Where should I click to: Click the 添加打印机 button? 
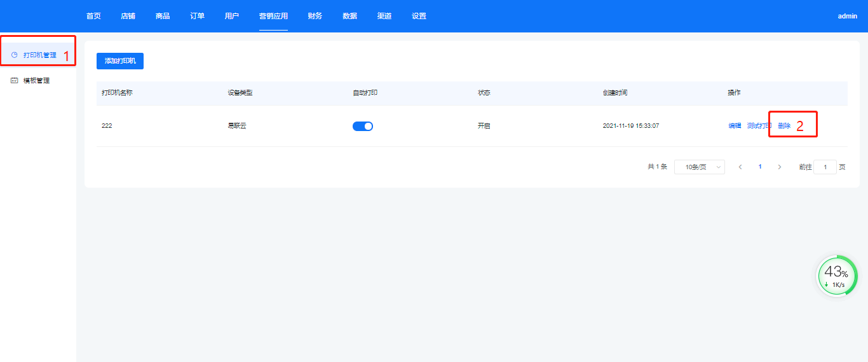[x=120, y=61]
